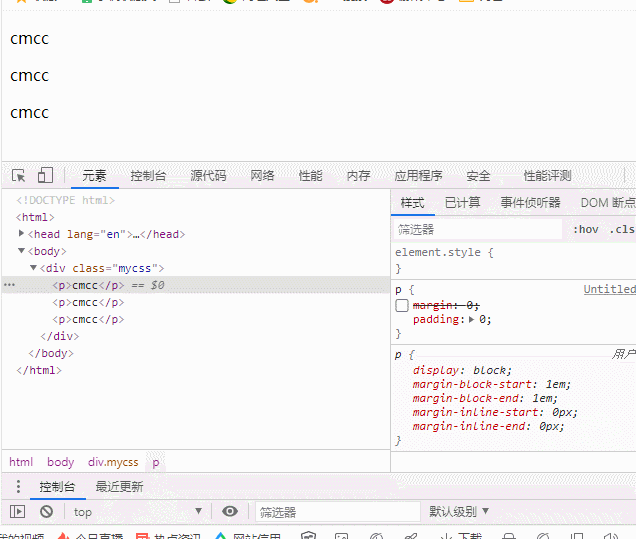Image resolution: width=636 pixels, height=539 pixels.
Task: Switch to the 已计算 styles tab
Action: point(462,202)
